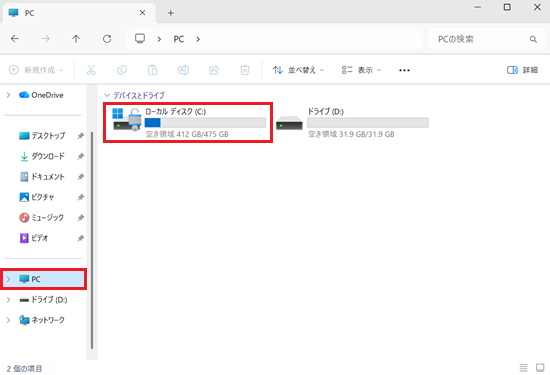
Task: Click chevron before PC in address bar
Action: point(159,39)
